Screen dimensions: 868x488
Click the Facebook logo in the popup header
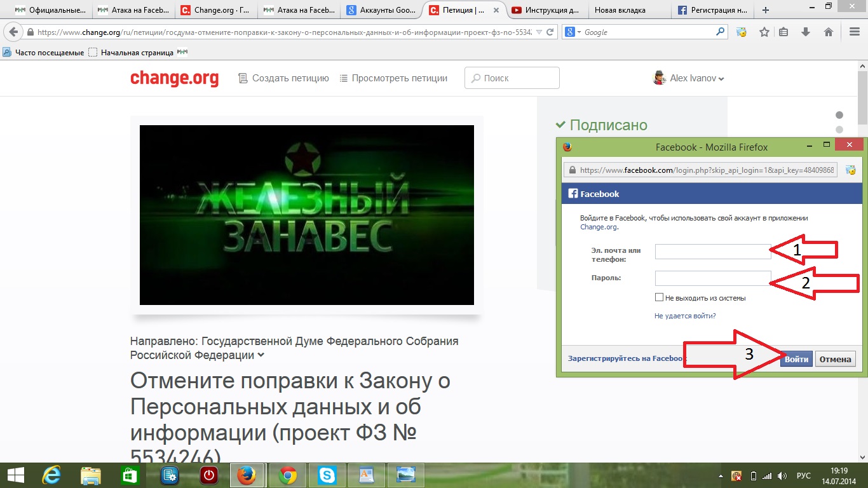573,194
